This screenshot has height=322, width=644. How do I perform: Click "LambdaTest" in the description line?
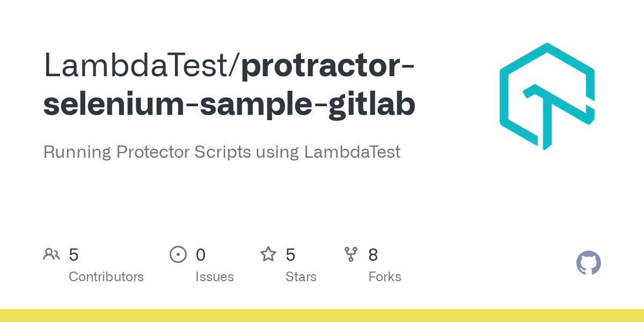[352, 152]
